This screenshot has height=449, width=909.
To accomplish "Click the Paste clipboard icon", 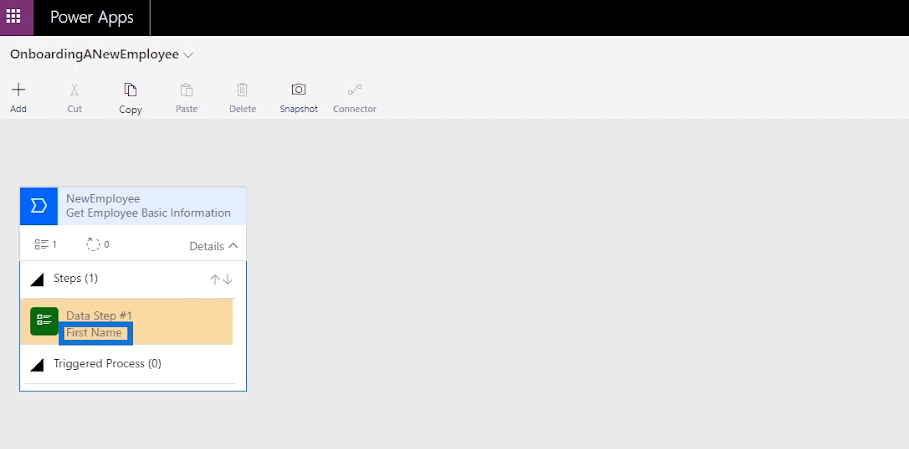I will click(186, 90).
